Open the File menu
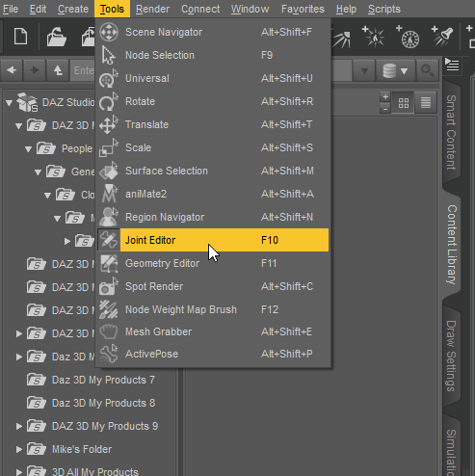 tap(11, 9)
